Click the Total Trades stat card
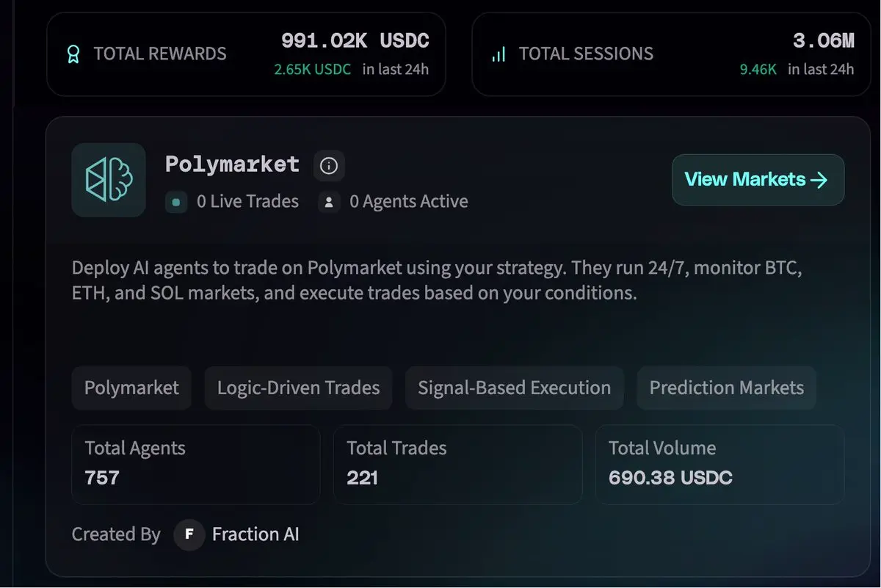Viewport: 881px width, 588px height. pyautogui.click(x=457, y=465)
